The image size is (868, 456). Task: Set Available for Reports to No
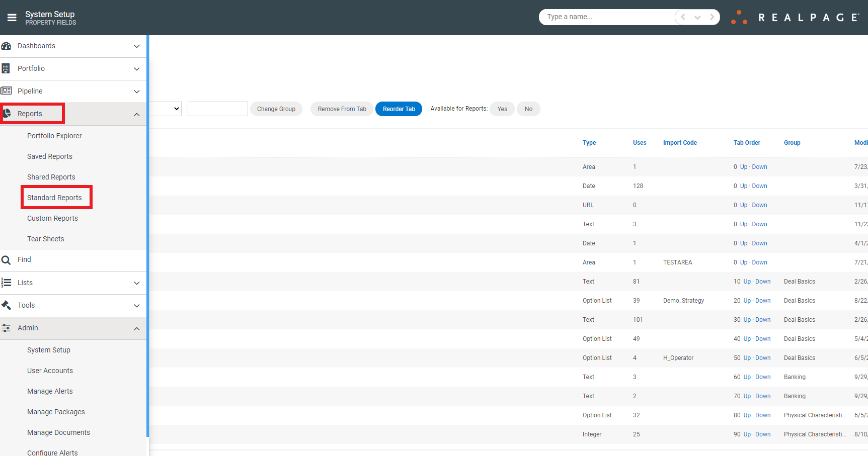coord(528,109)
